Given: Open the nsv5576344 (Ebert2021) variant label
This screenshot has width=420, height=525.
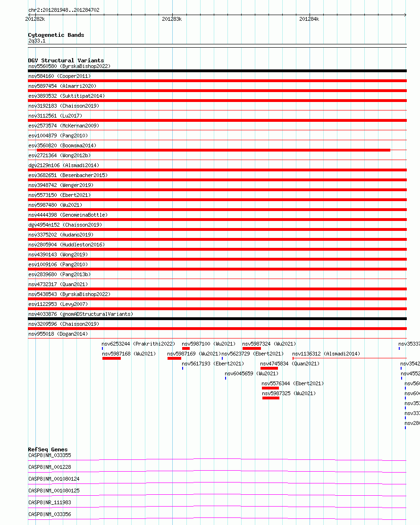Looking at the screenshot, I should pyautogui.click(x=293, y=383).
